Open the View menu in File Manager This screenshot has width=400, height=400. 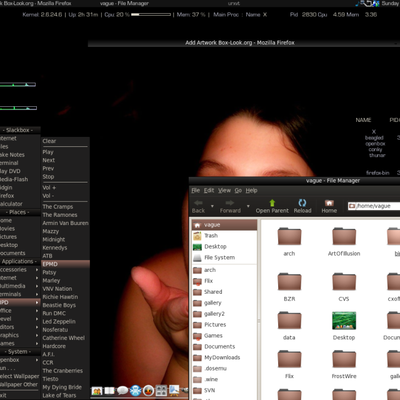(224, 190)
